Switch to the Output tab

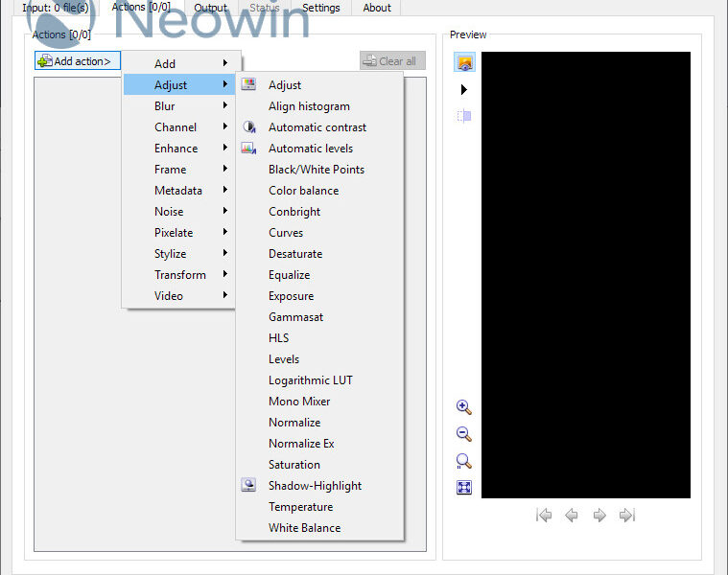tap(210, 8)
